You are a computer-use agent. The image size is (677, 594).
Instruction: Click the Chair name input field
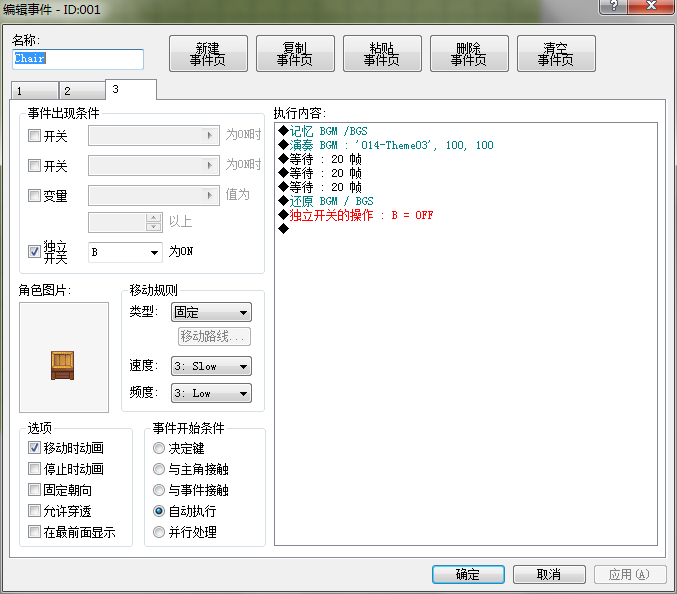[78, 59]
